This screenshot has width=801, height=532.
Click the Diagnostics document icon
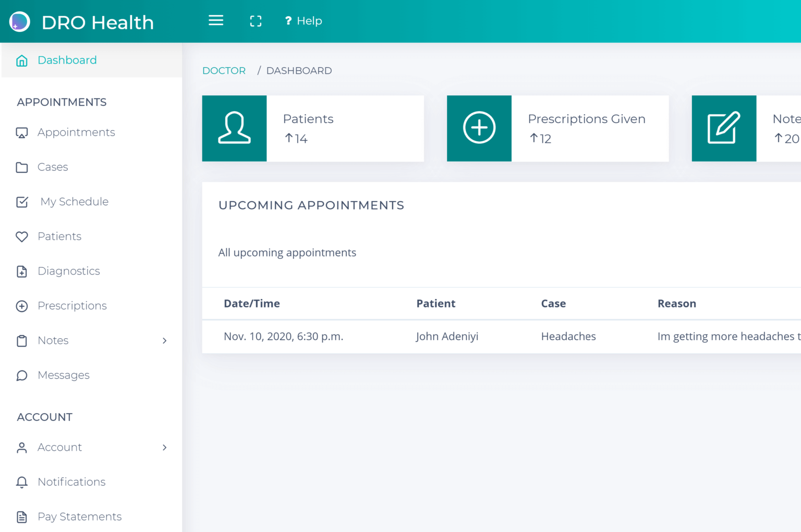(21, 271)
